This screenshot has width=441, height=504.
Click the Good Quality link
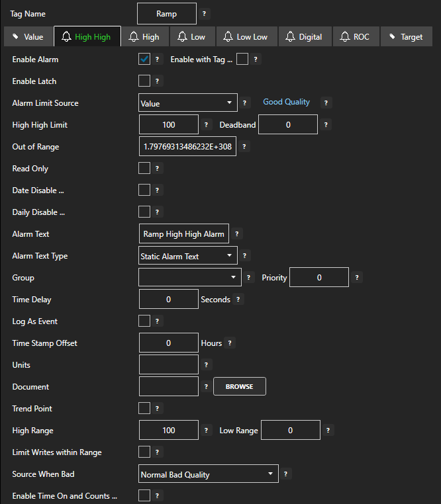tap(286, 102)
